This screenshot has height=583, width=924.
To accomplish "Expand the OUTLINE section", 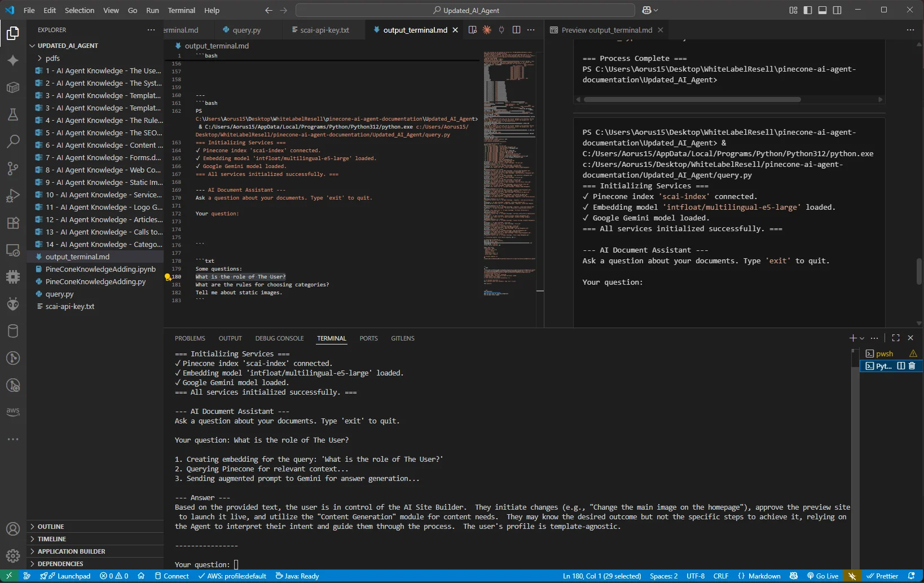I will [51, 527].
